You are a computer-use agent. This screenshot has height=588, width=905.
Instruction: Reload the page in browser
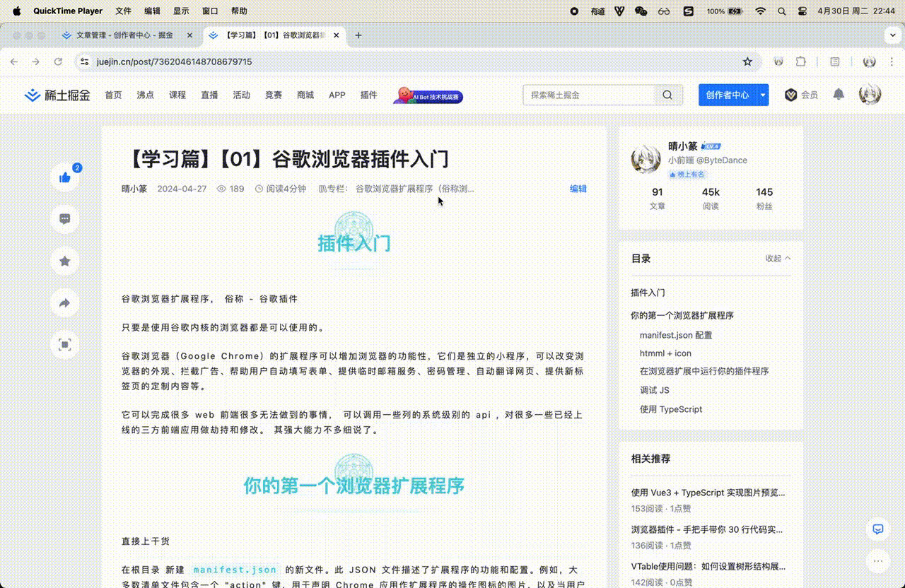tap(58, 61)
